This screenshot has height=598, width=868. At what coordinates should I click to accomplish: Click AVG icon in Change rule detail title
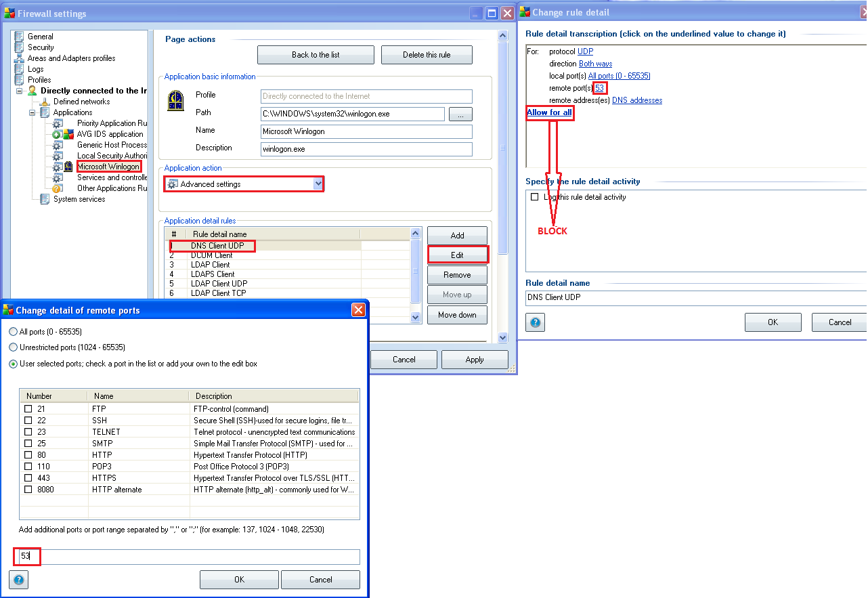tap(525, 12)
